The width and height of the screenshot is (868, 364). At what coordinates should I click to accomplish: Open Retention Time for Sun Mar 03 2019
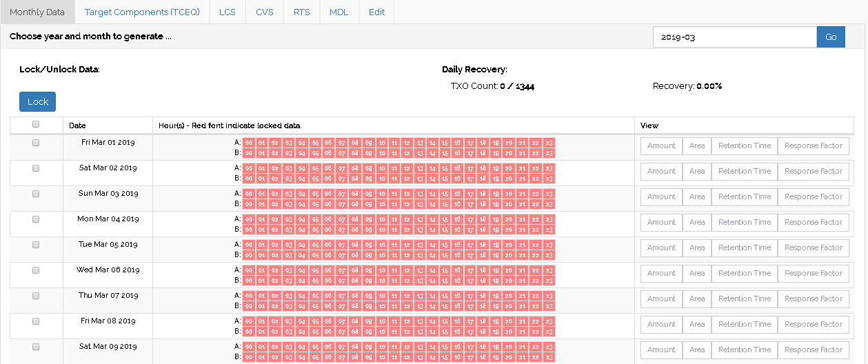(x=744, y=197)
